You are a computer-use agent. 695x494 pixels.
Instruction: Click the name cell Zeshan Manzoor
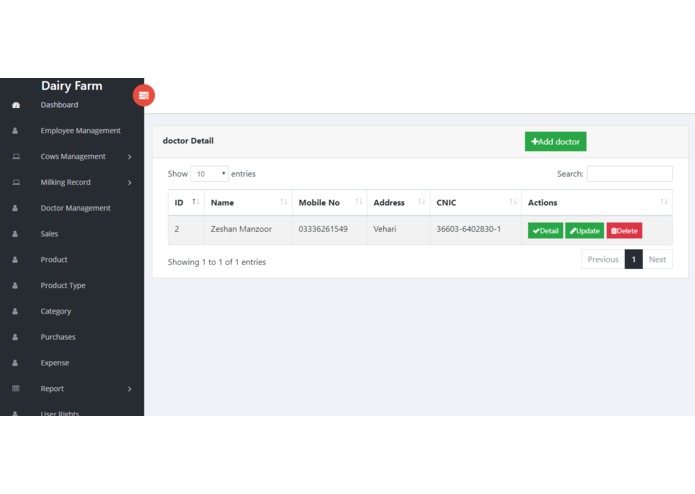point(241,229)
